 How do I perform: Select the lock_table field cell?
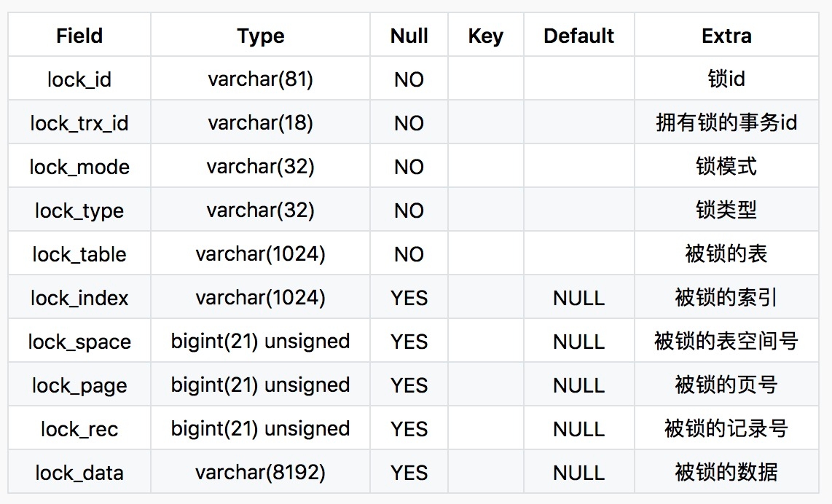point(79,254)
